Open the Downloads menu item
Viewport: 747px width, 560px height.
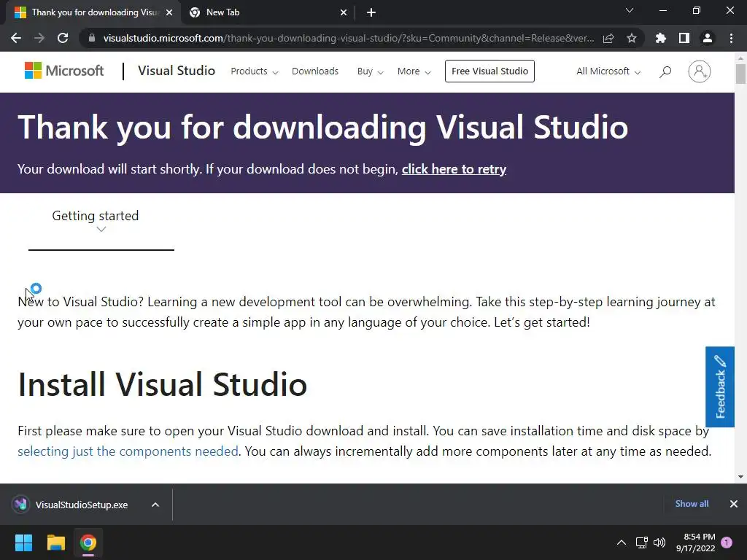coord(315,71)
